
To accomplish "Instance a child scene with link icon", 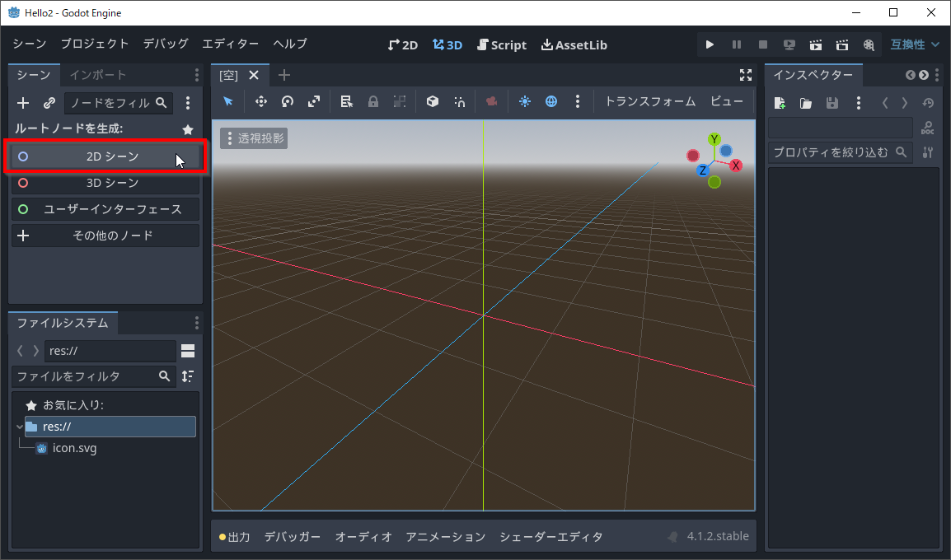I will click(49, 103).
